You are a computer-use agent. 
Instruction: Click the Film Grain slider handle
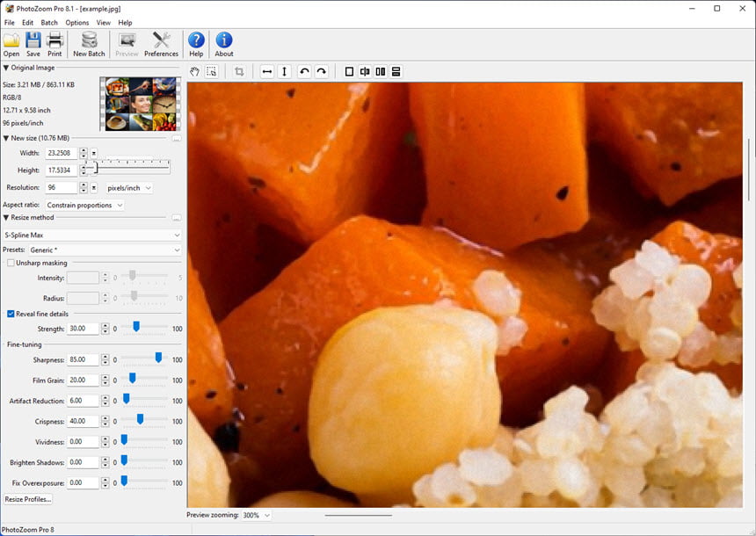point(132,379)
